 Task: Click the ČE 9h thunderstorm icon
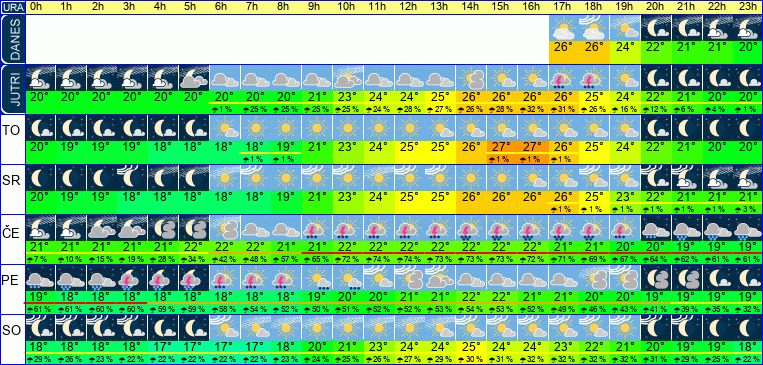click(316, 229)
